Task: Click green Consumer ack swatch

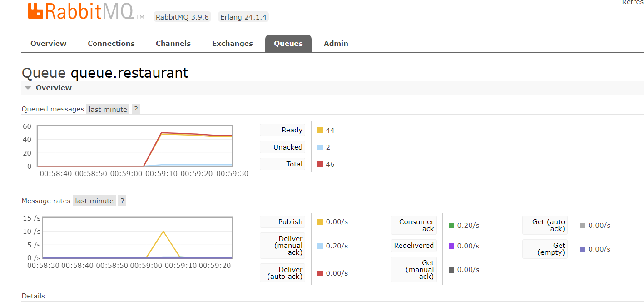Action: click(x=451, y=226)
